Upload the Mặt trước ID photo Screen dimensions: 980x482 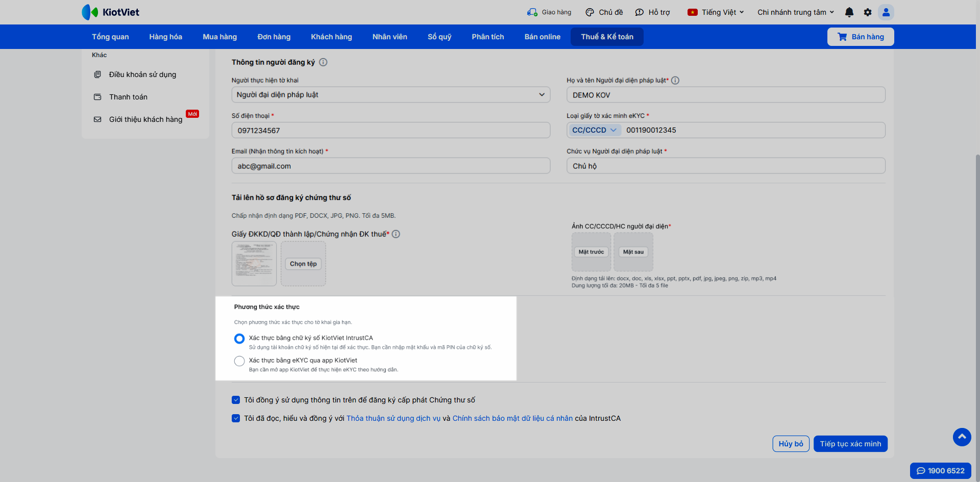pos(591,252)
